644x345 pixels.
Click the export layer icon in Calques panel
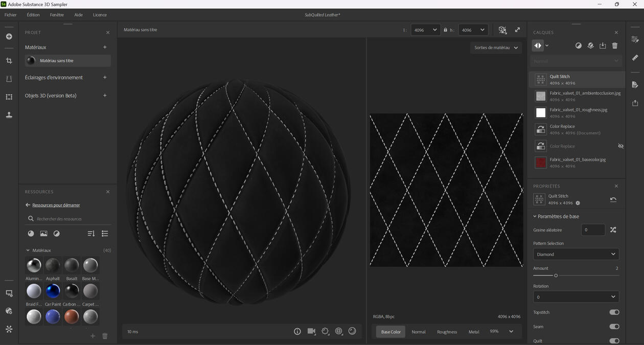click(603, 45)
